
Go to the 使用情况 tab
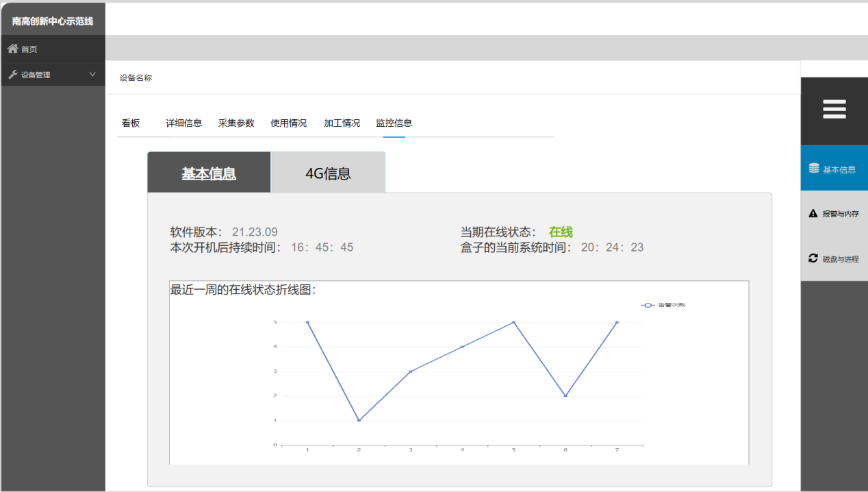point(288,123)
